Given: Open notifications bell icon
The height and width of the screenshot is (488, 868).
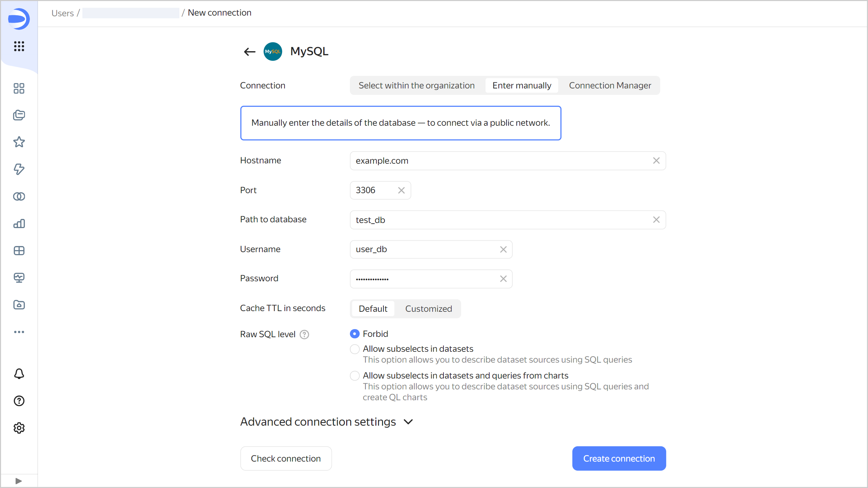Looking at the screenshot, I should point(19,374).
